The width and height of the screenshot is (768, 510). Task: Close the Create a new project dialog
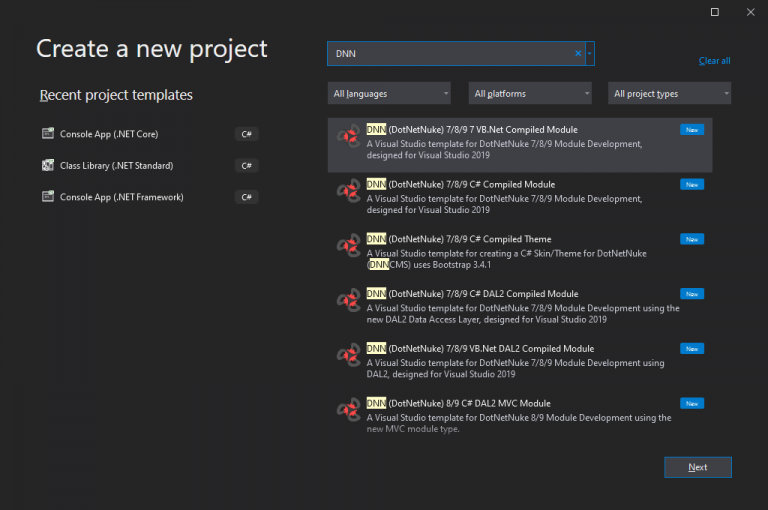(x=750, y=12)
